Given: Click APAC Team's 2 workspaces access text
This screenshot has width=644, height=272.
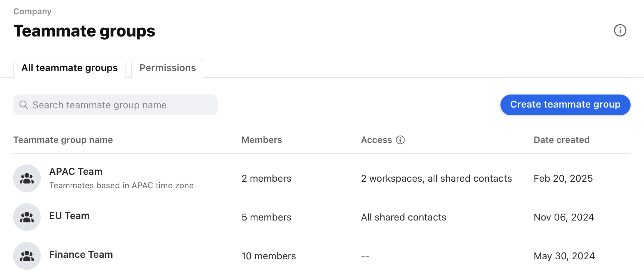Looking at the screenshot, I should point(436,179).
